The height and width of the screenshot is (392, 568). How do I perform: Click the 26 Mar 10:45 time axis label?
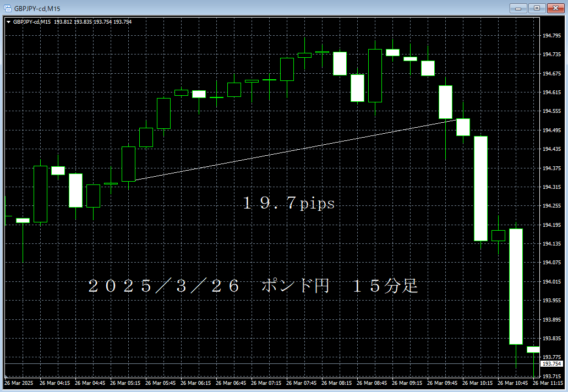click(x=512, y=383)
